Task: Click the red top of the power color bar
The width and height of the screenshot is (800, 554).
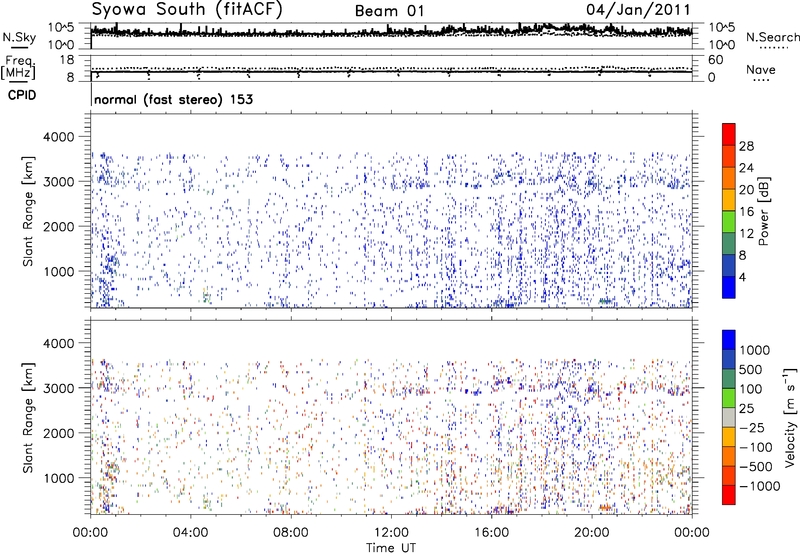Action: 729,134
